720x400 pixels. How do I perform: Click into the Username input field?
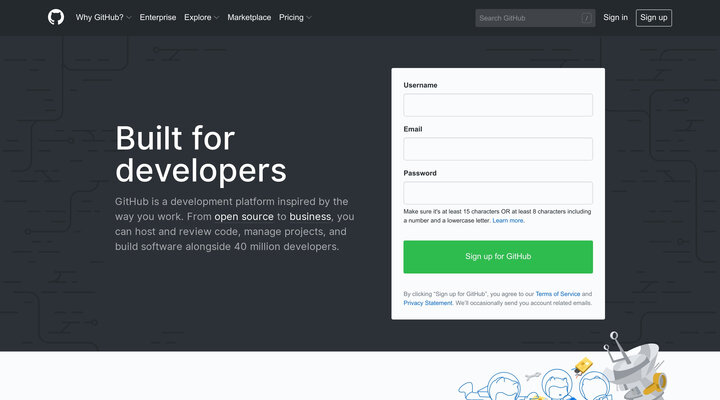498,105
